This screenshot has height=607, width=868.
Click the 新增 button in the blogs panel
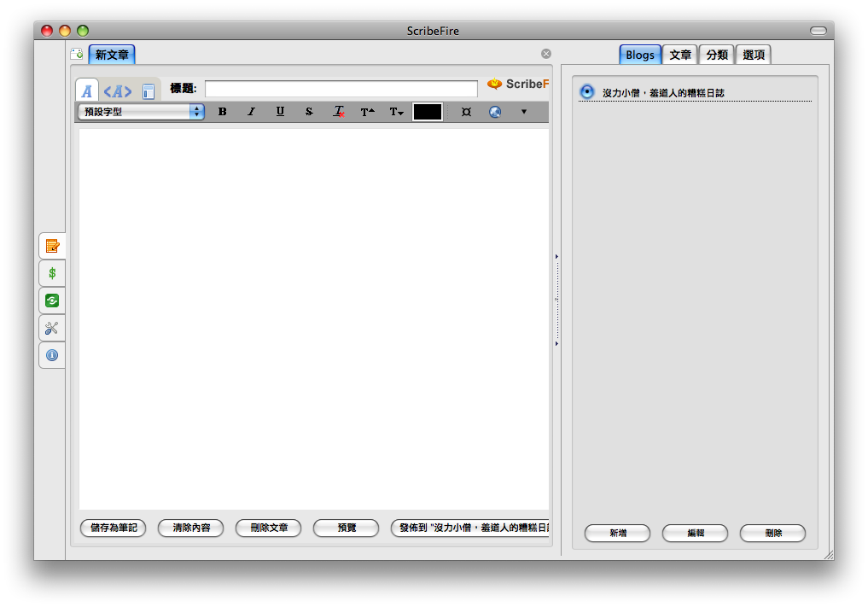(x=618, y=534)
